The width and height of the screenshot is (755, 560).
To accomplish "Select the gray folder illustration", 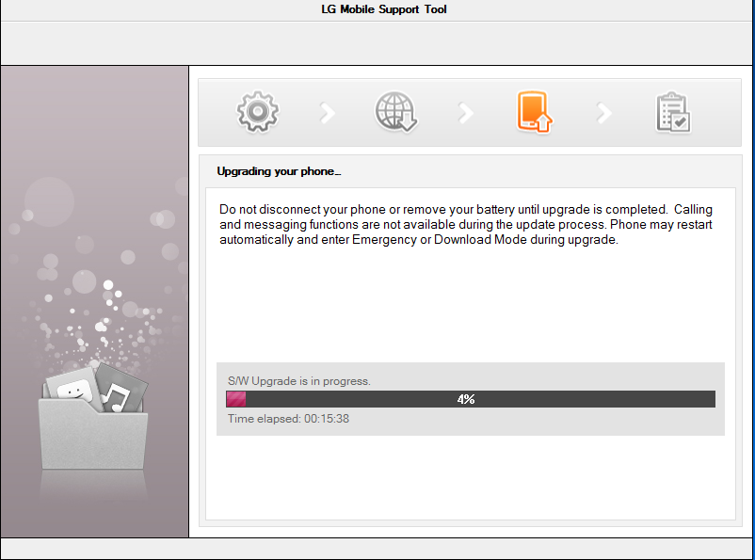I will click(92, 435).
